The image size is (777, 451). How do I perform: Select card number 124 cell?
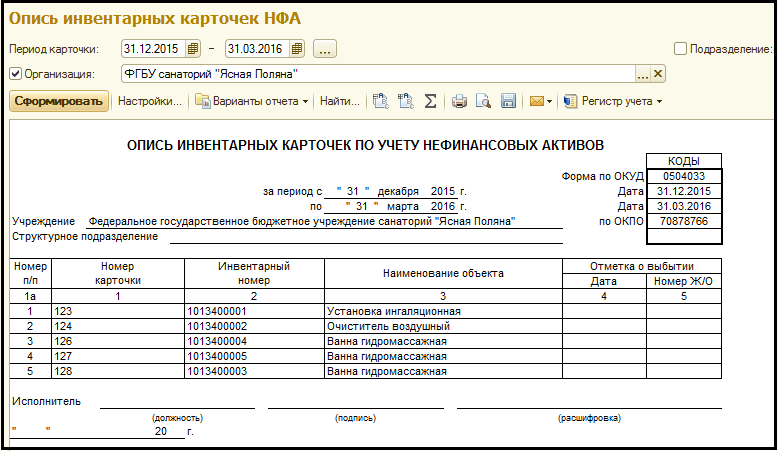pos(118,326)
